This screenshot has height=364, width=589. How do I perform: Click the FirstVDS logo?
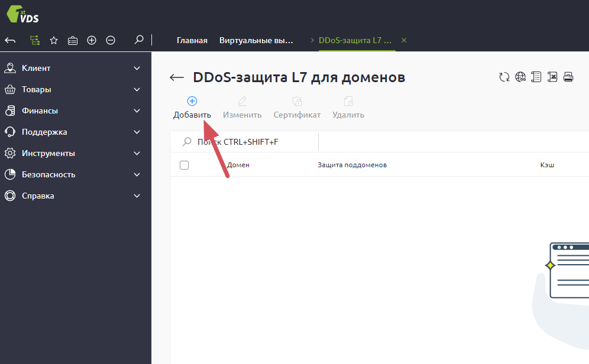tap(22, 14)
